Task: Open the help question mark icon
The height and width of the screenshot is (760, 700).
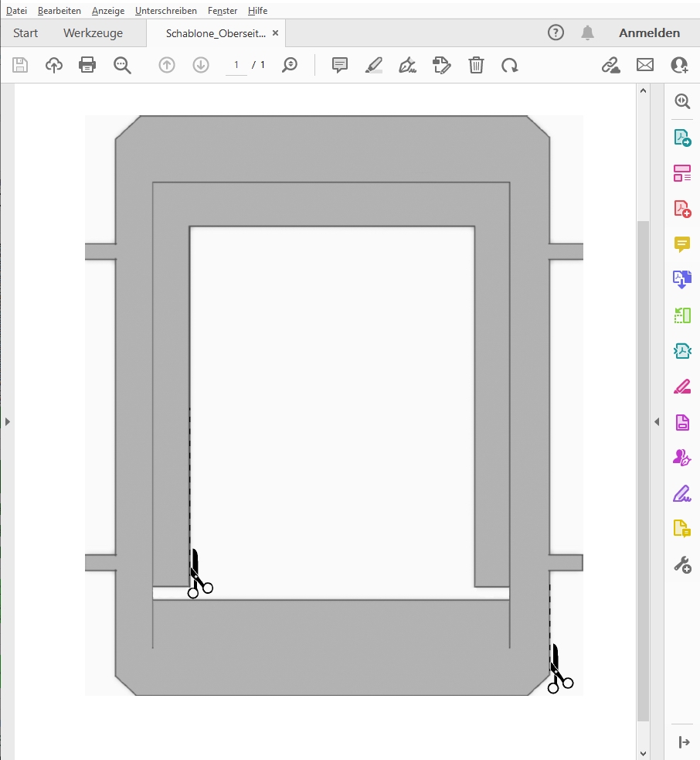Action: 556,32
